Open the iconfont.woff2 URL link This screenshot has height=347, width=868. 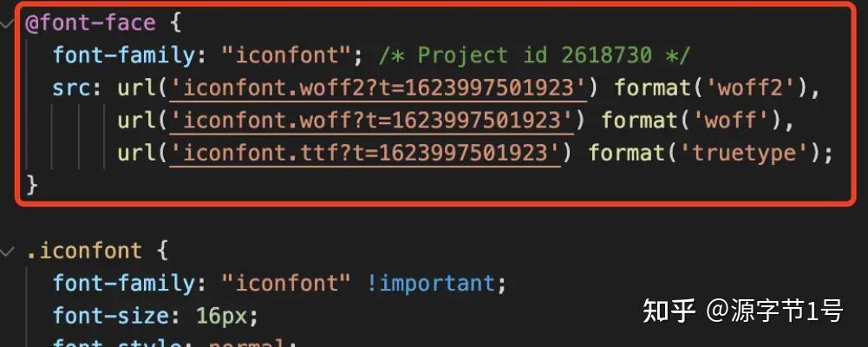point(378,88)
